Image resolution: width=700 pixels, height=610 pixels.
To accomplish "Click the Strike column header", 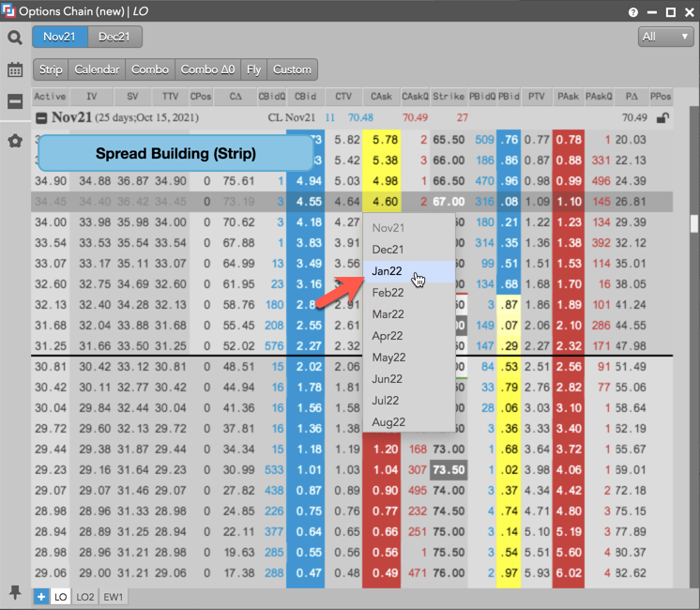I will [449, 97].
